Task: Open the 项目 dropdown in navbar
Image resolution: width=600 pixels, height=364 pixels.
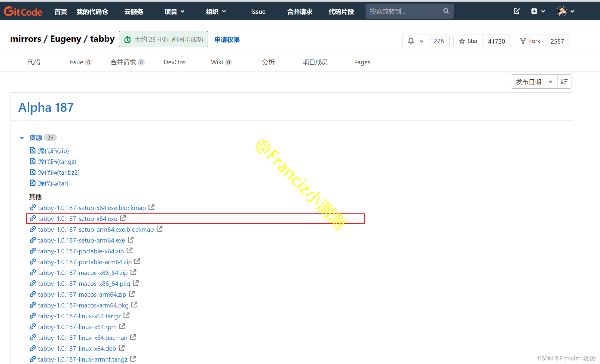Action: click(x=174, y=11)
